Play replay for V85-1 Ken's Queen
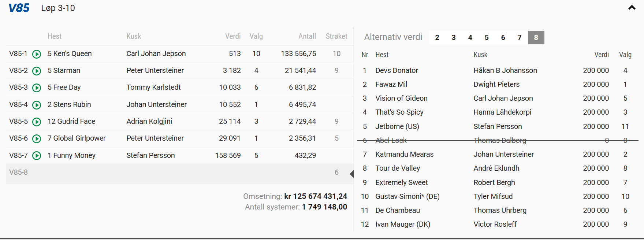 [37, 54]
